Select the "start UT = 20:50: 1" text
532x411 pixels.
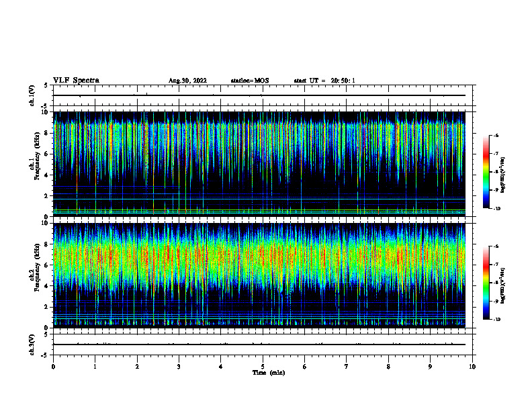tap(324, 81)
